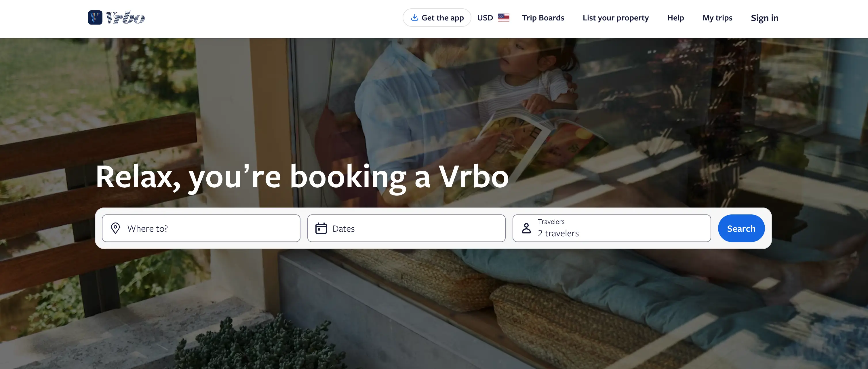
Task: Focus the Where to? input field
Action: point(201,228)
